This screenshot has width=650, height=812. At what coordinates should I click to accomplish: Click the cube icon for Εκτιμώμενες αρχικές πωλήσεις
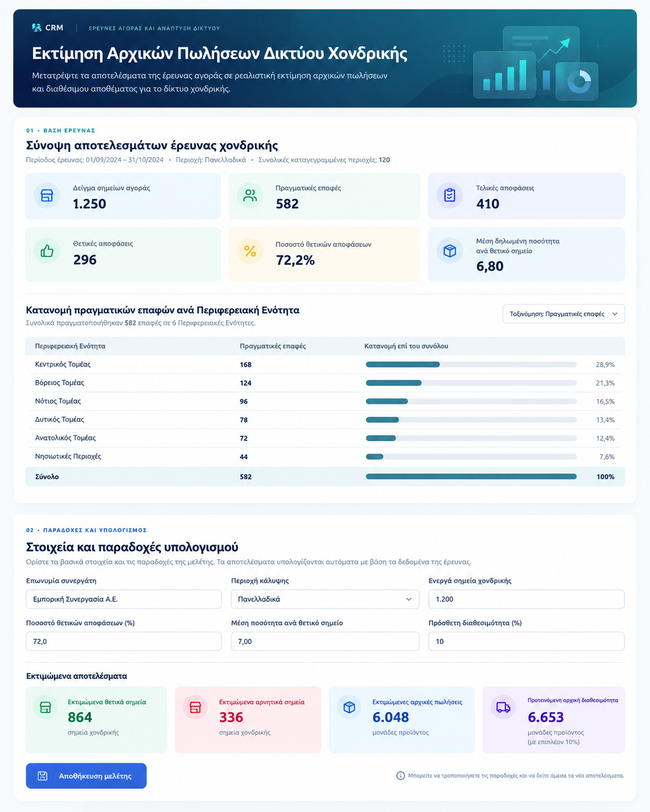[349, 708]
